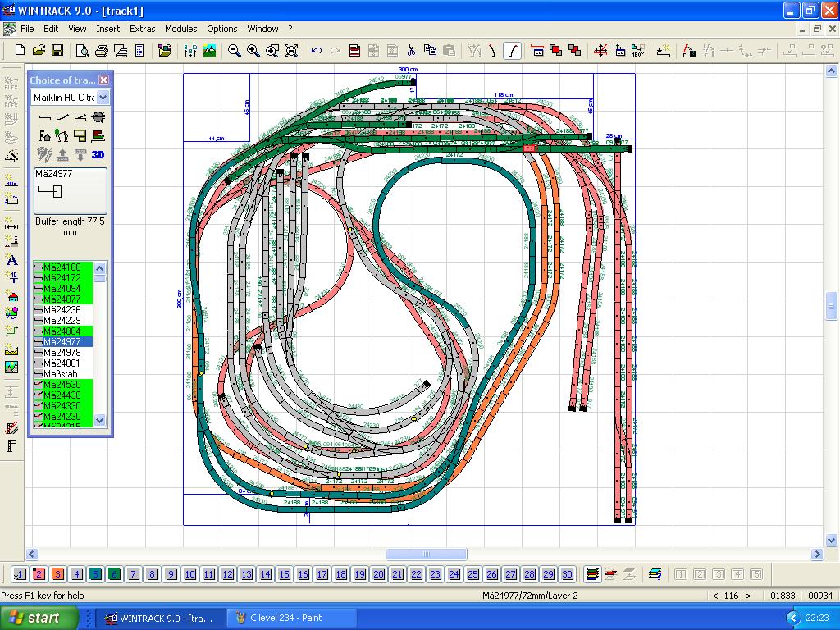840x630 pixels.
Task: Zoom out with the minus magnifier
Action: (234, 50)
